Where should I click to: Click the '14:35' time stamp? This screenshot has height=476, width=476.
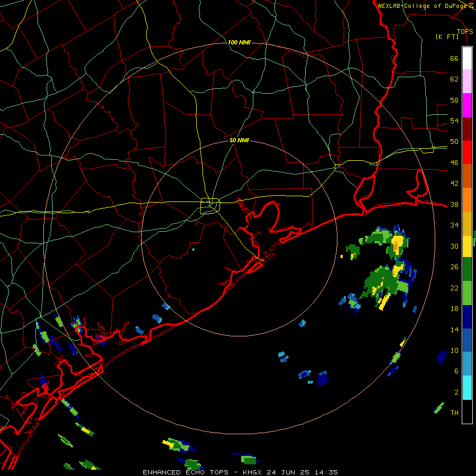coord(326,472)
